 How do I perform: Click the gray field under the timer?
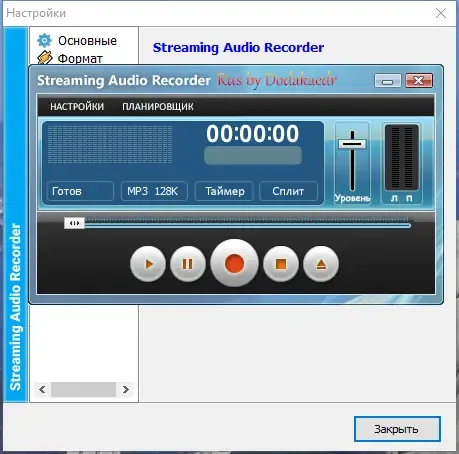click(x=253, y=155)
